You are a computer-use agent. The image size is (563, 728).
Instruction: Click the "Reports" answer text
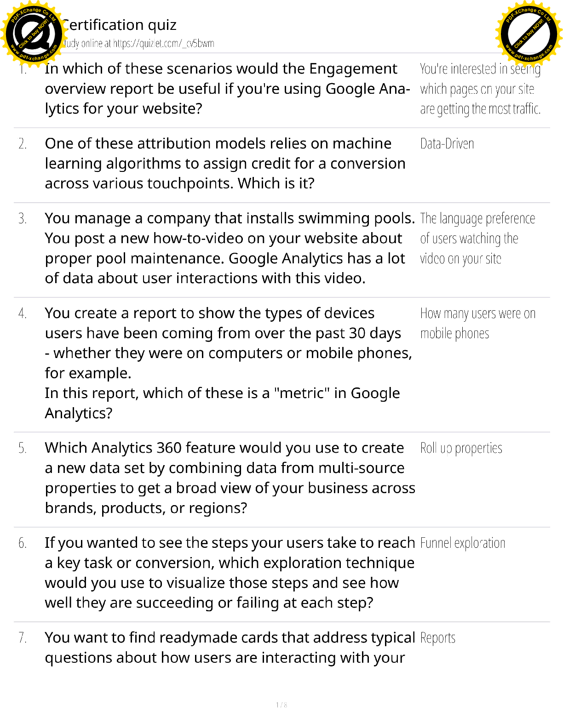tap(437, 638)
